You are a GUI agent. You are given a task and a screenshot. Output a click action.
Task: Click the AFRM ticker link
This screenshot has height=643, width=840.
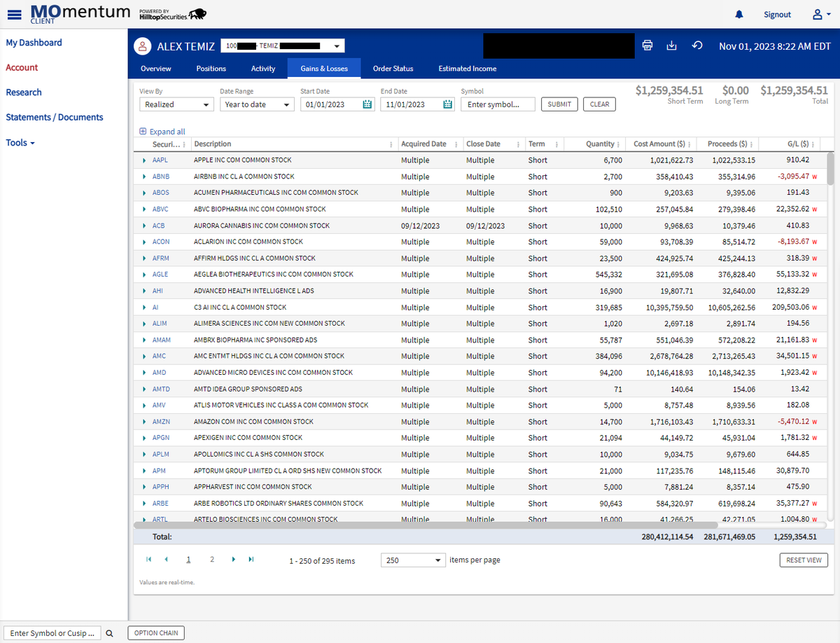(160, 258)
